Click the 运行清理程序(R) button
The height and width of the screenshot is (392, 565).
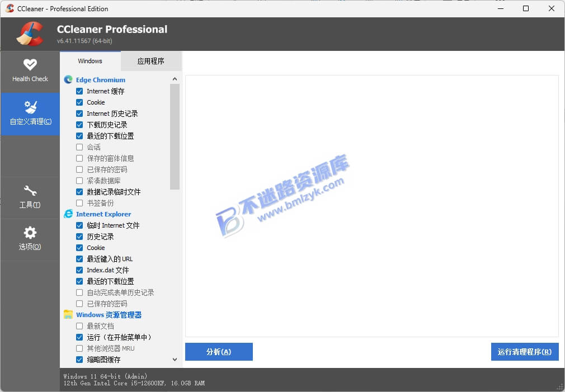pyautogui.click(x=525, y=352)
